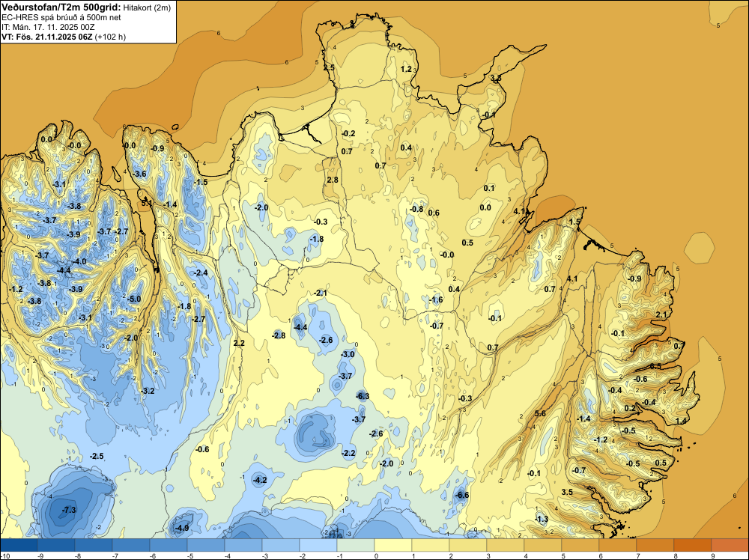Select the -4.2 temperature value
749x560 pixels.
(260, 480)
